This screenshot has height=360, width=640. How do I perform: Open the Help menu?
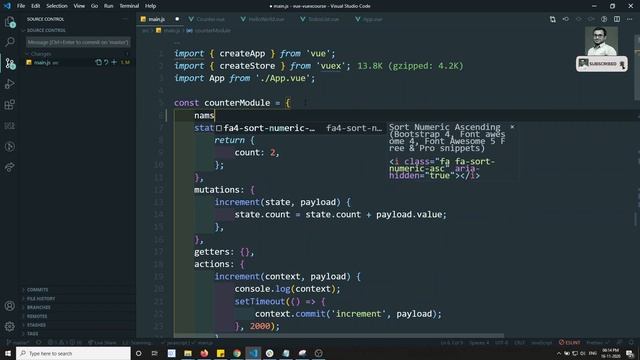click(150, 6)
